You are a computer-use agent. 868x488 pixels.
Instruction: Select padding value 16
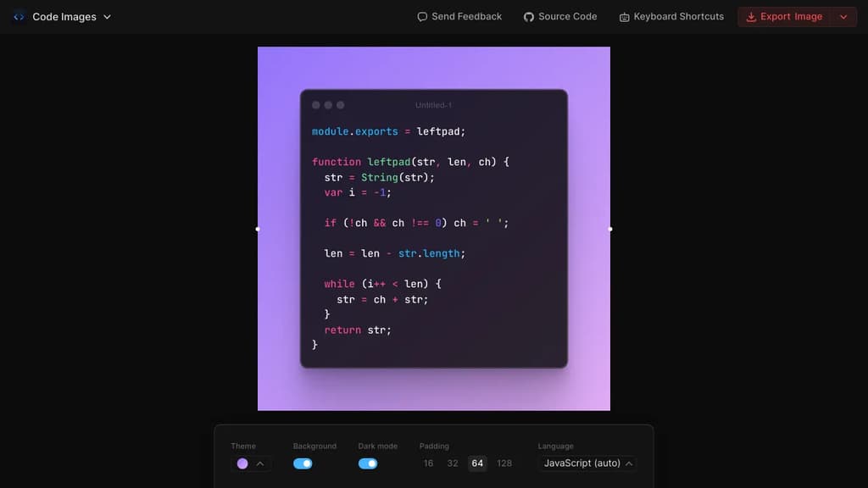pos(428,463)
